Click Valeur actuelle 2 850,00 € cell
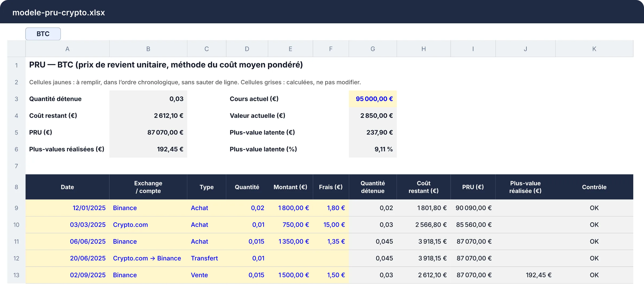The image size is (644, 298). (x=373, y=116)
